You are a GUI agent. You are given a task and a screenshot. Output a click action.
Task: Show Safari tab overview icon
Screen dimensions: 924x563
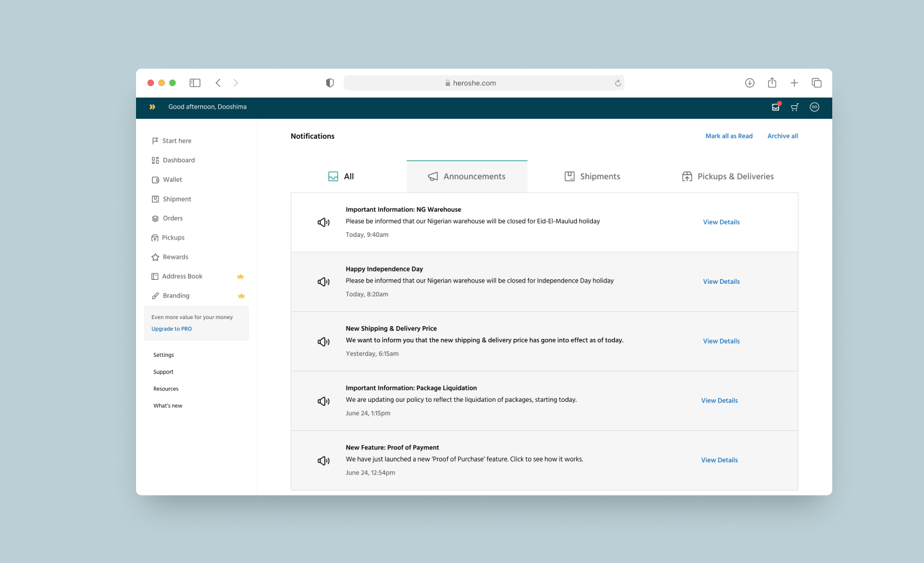point(816,83)
